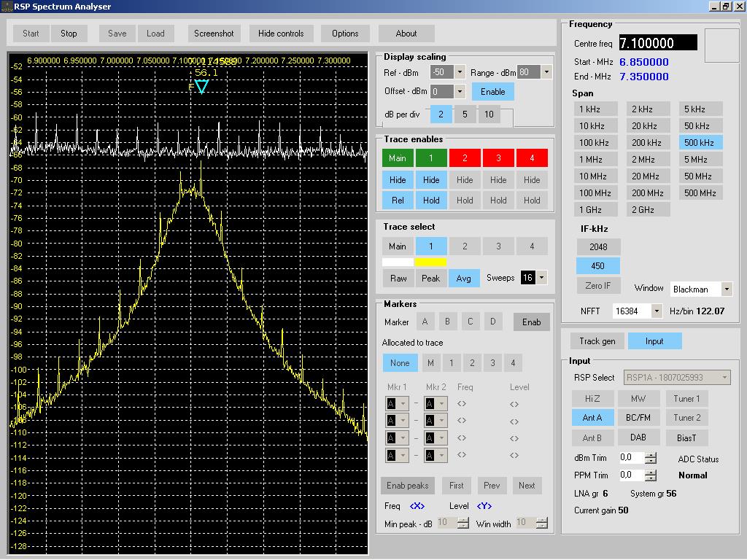Click the Screenshot button
This screenshot has height=560, width=747.
pos(214,34)
